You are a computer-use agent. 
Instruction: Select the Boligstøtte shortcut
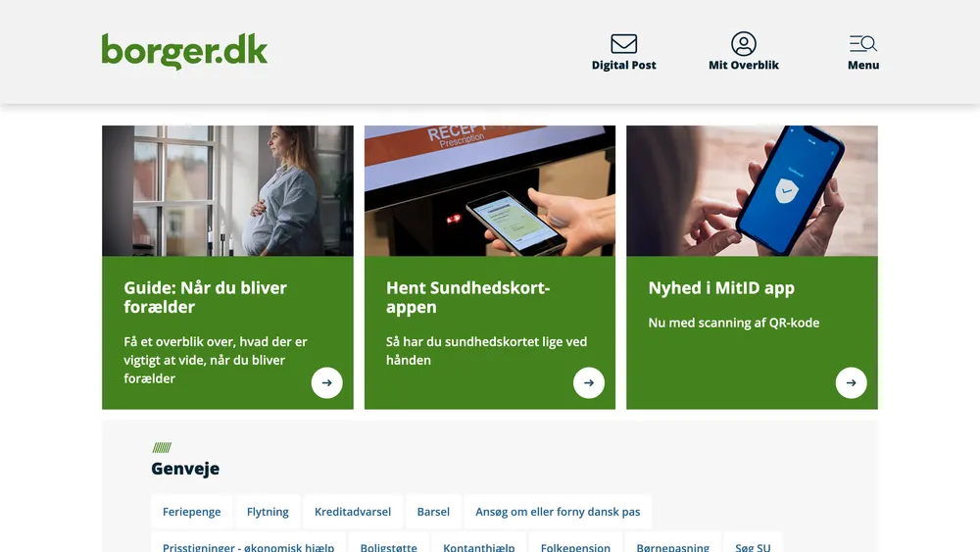click(388, 544)
